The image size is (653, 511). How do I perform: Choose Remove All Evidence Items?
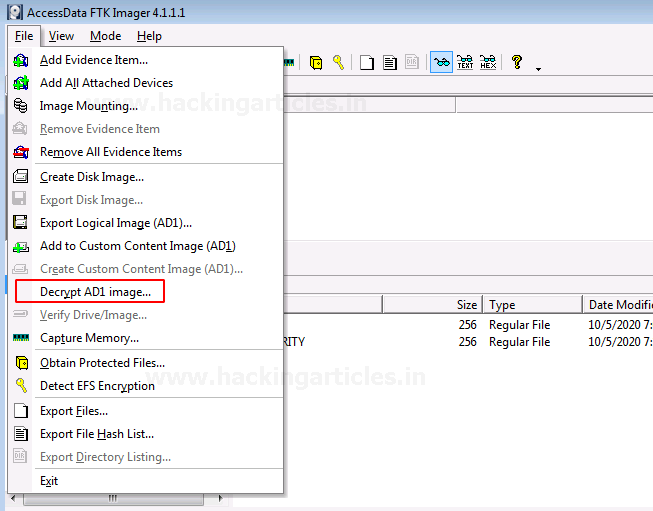[145, 152]
